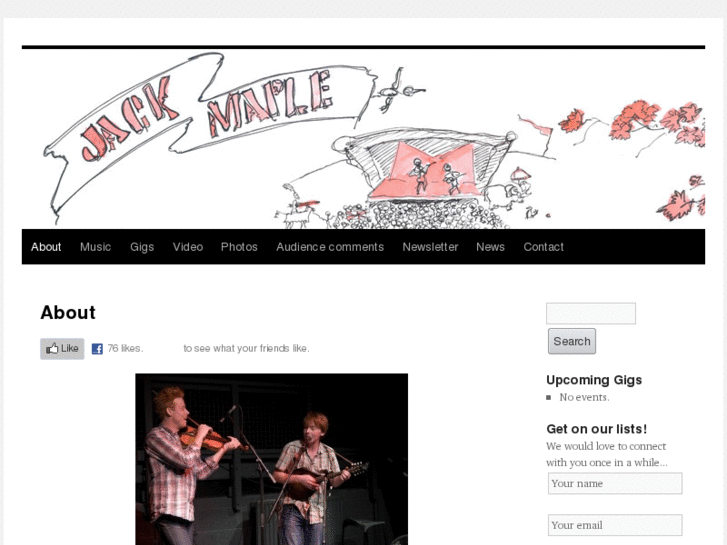This screenshot has height=545, width=727.
Task: Open the Gigs menu item
Action: click(142, 247)
